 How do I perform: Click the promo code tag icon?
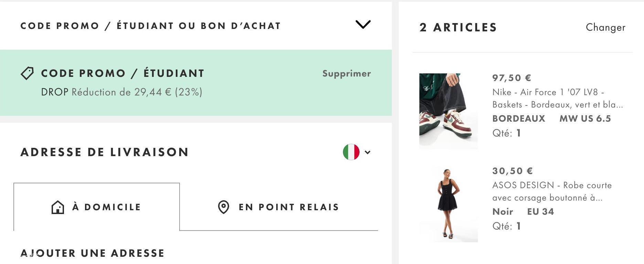tap(27, 73)
